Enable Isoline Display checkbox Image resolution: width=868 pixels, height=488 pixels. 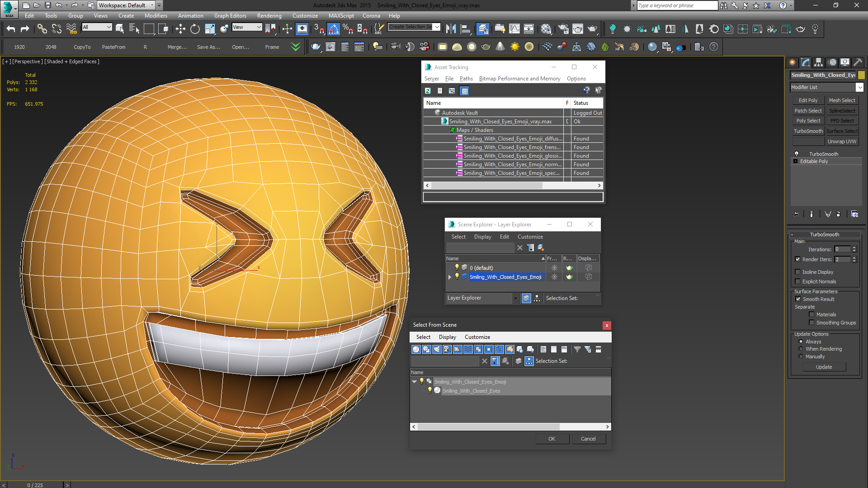point(798,272)
